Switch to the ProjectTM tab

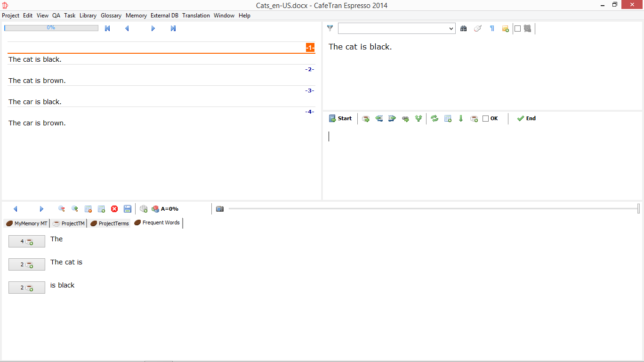69,223
